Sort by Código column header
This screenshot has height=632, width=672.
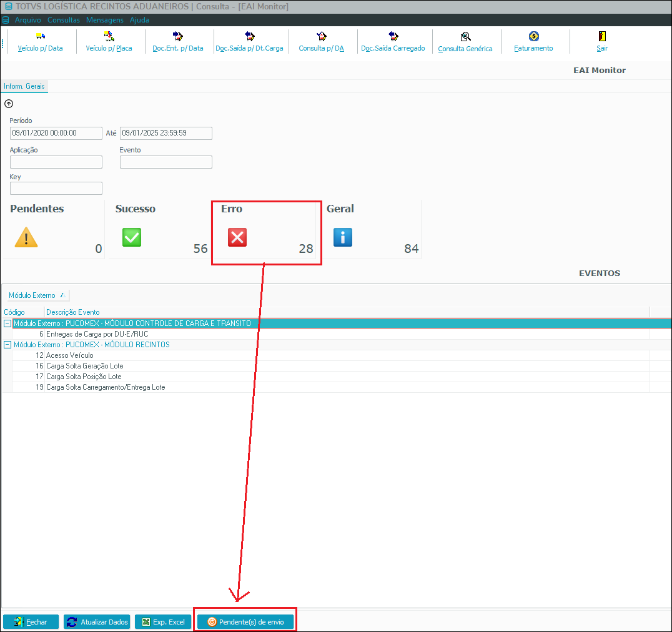(x=22, y=312)
